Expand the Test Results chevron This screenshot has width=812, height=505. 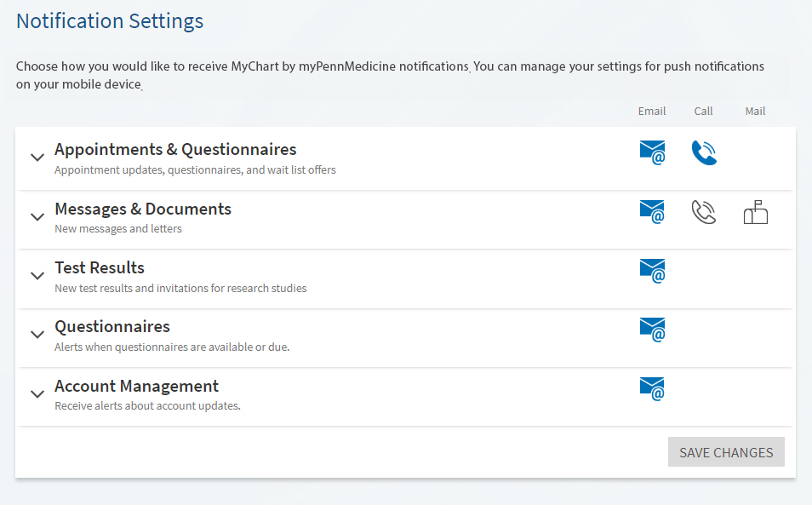[x=37, y=276]
